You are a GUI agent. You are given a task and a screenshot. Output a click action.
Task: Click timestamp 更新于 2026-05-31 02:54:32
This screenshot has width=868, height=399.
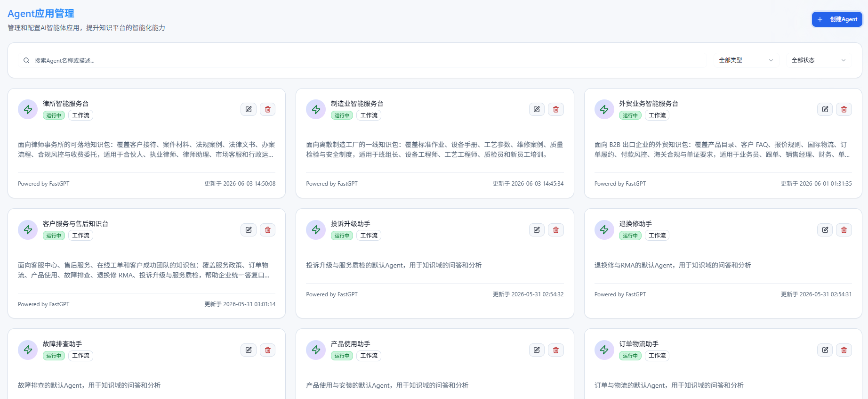pyautogui.click(x=528, y=294)
